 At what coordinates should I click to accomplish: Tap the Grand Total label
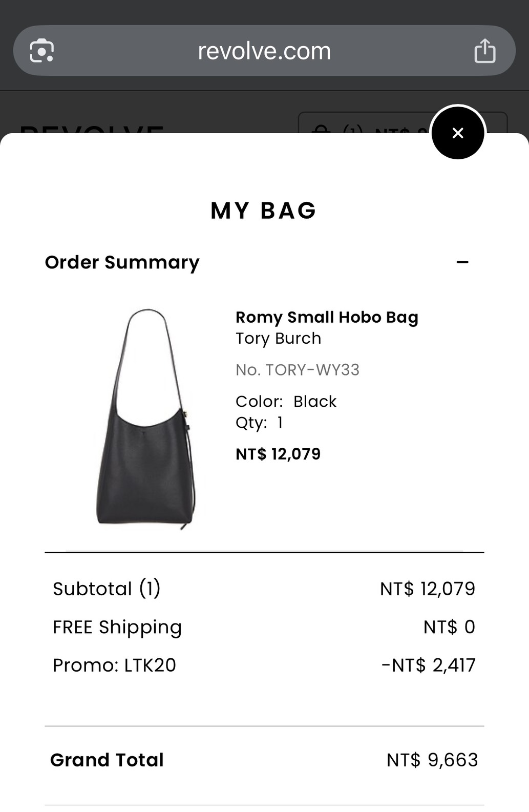pos(107,760)
